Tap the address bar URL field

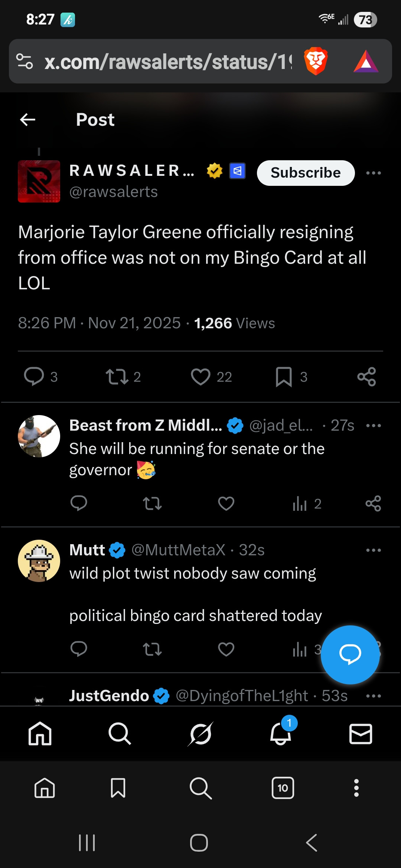tap(167, 62)
